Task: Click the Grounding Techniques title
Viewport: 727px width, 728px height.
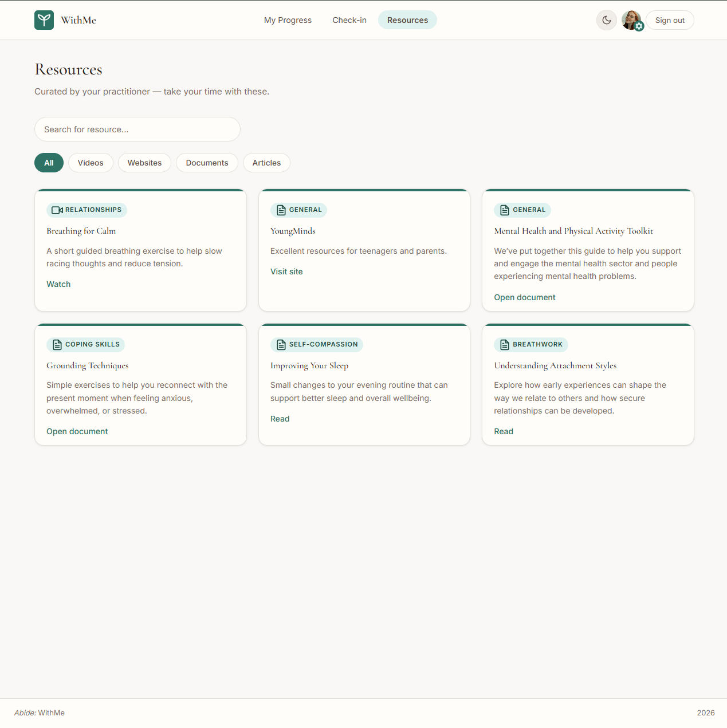Action: pyautogui.click(x=88, y=365)
